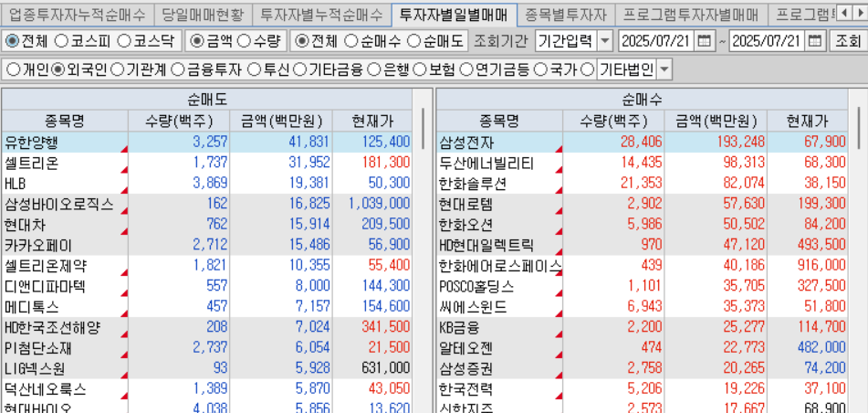Screen dimensions: 868x413
Task: Select 삼성전자 in 순매수 table
Action: pos(642,143)
